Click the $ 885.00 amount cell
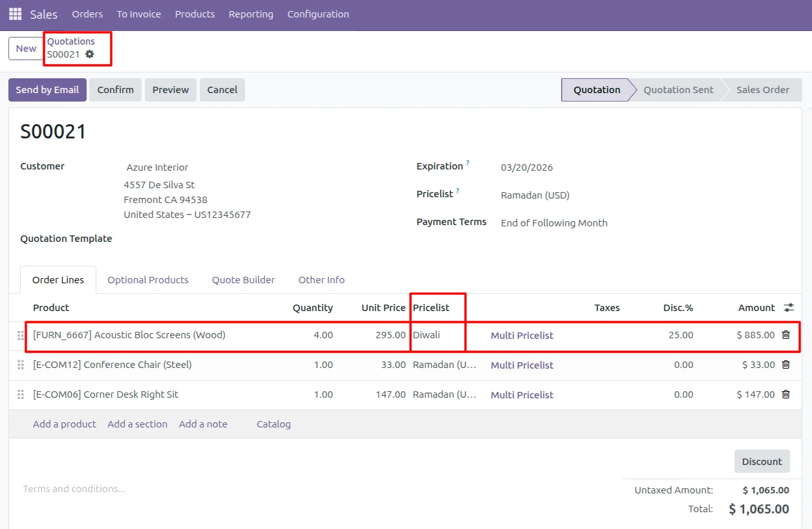This screenshot has height=529, width=812. pos(755,335)
